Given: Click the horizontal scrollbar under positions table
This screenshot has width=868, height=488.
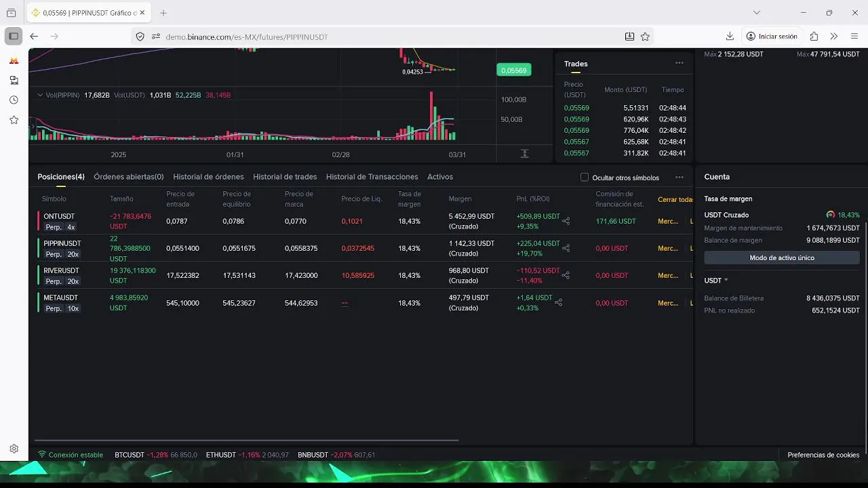Looking at the screenshot, I should [248, 440].
